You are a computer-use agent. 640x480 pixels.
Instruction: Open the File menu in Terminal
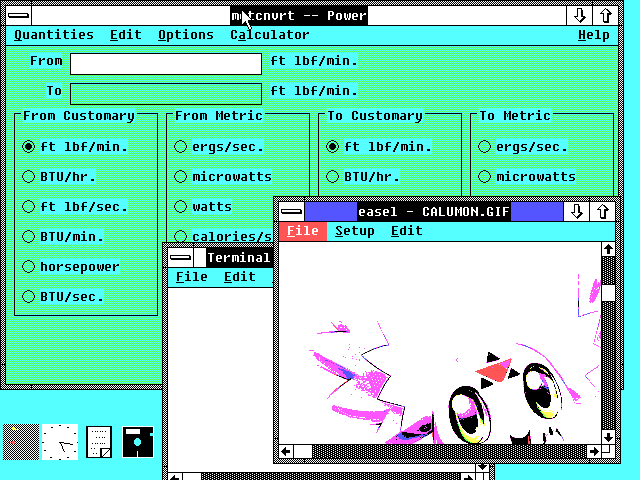tap(192, 277)
